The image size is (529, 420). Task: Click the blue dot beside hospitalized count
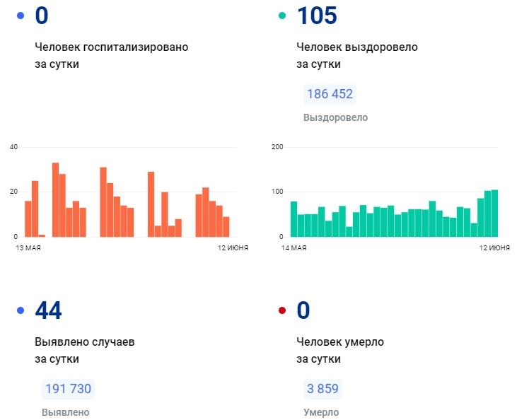pos(21,16)
